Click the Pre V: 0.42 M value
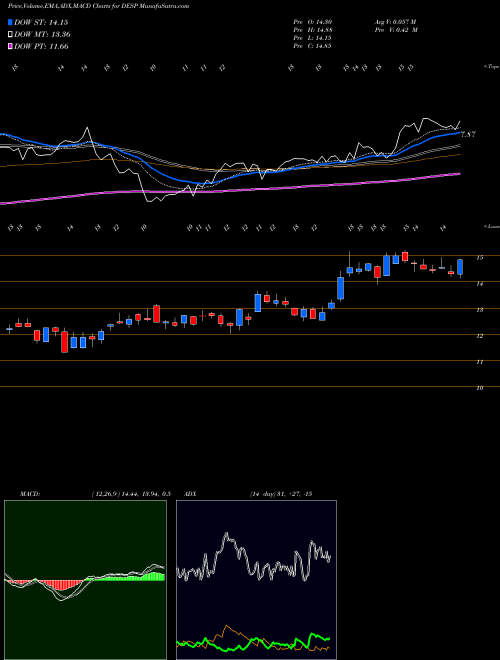 click(395, 30)
